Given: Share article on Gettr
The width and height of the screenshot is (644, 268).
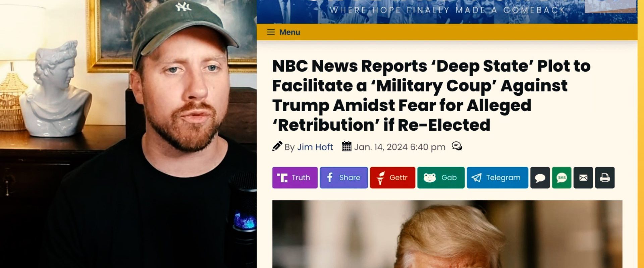Looking at the screenshot, I should (392, 178).
